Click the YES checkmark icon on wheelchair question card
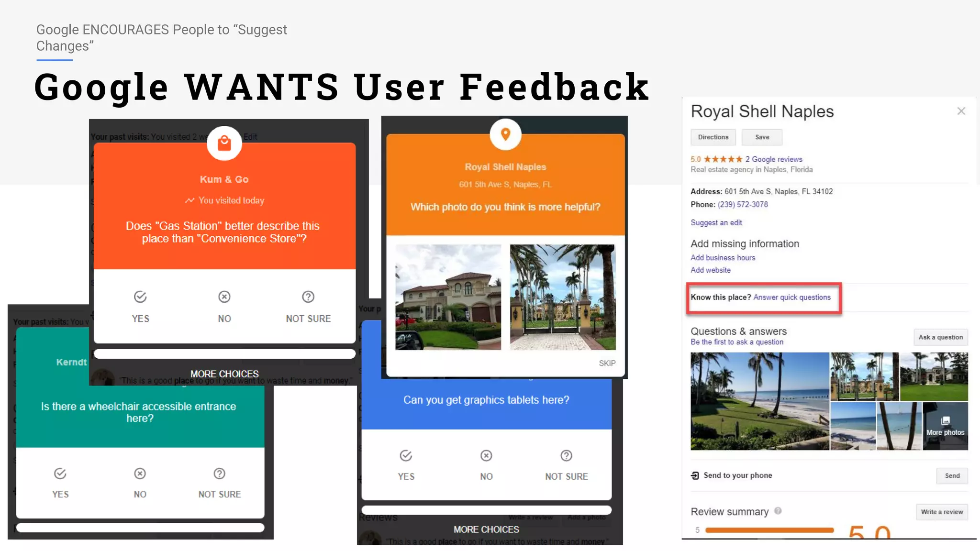This screenshot has width=980, height=551. [60, 474]
